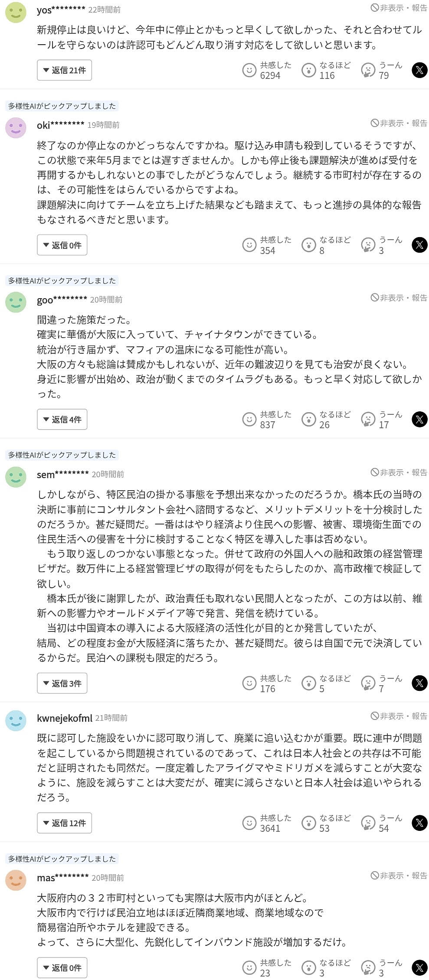Share the yos comment on X
The width and height of the screenshot is (429, 980).
[419, 70]
